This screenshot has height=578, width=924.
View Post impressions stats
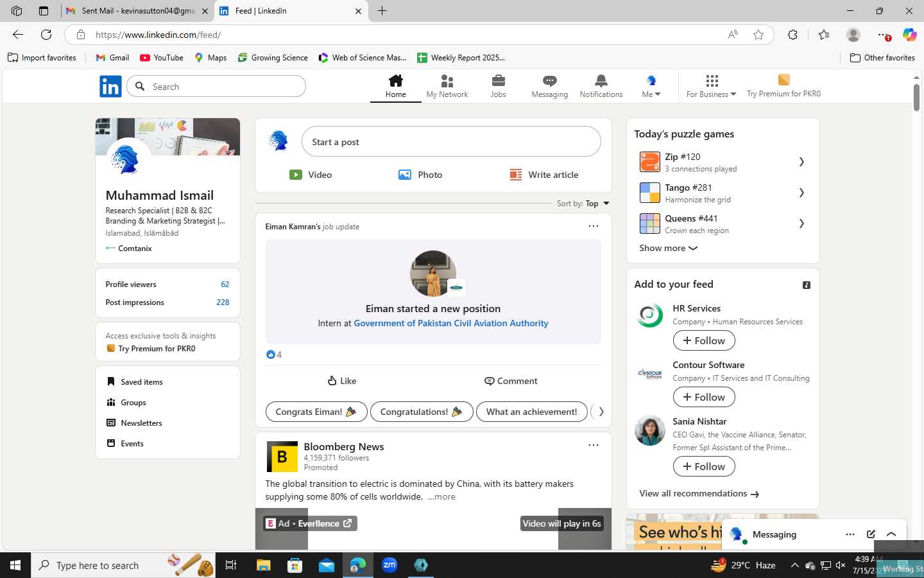click(x=167, y=302)
